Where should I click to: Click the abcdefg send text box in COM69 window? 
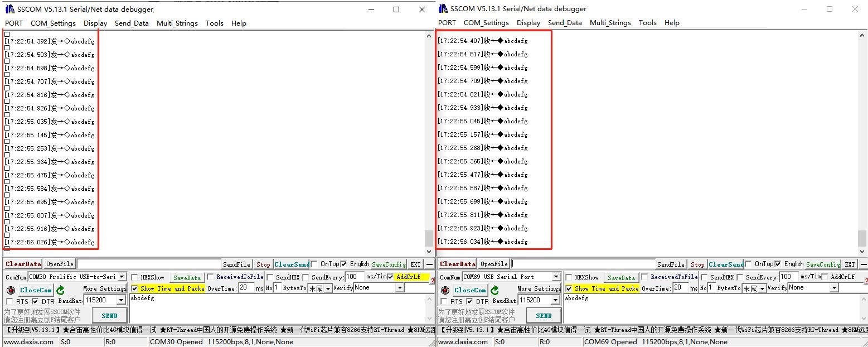[711, 309]
